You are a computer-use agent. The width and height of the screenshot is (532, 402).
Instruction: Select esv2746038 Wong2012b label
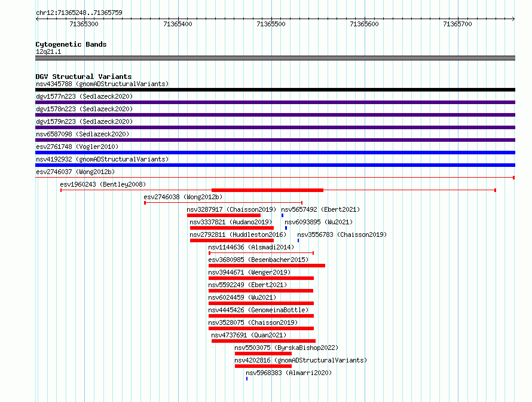click(x=183, y=197)
